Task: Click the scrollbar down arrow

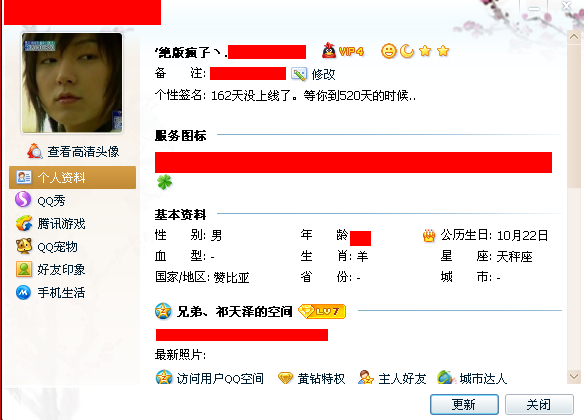Action: point(574,376)
